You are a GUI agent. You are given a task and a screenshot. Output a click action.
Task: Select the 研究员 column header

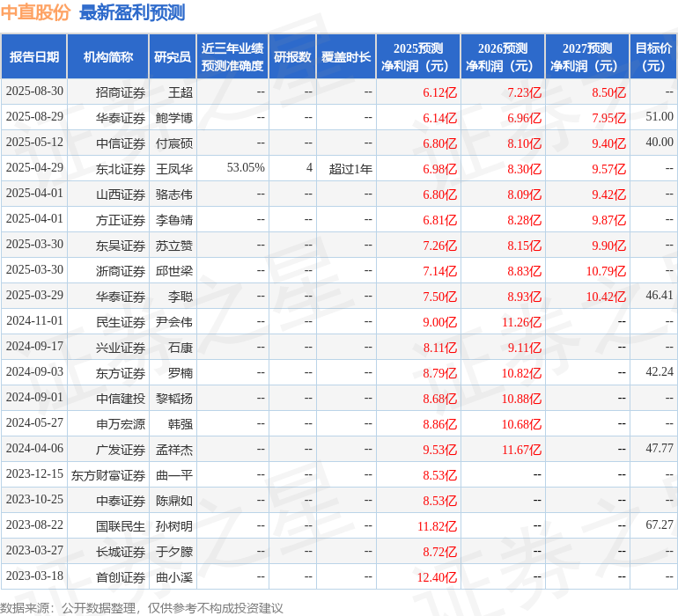[173, 57]
